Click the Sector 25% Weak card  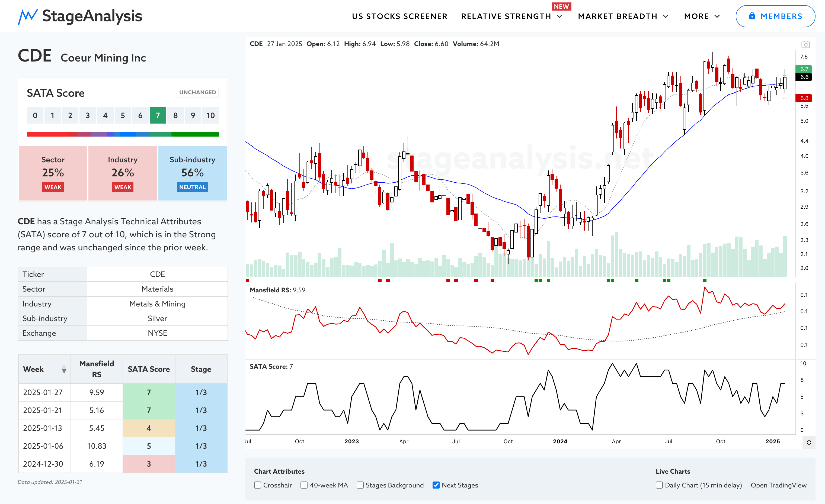click(x=53, y=173)
